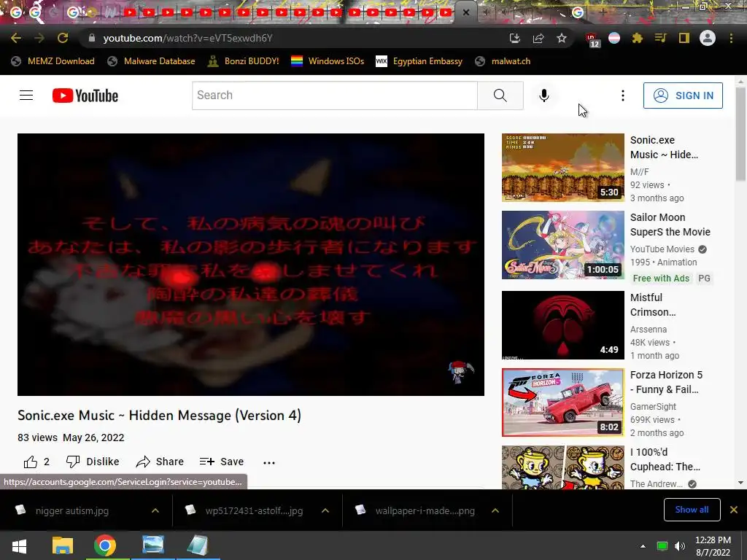Search with your voice microphone icon

pos(544,96)
